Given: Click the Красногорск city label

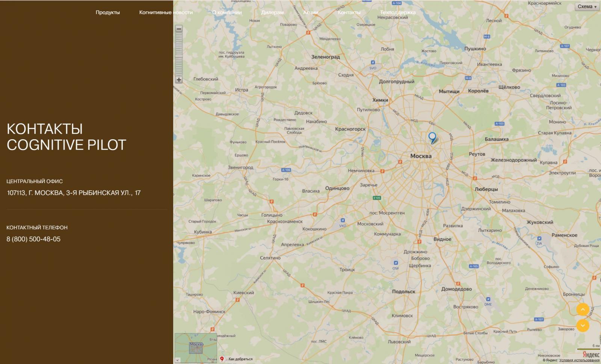Looking at the screenshot, I should (350, 129).
